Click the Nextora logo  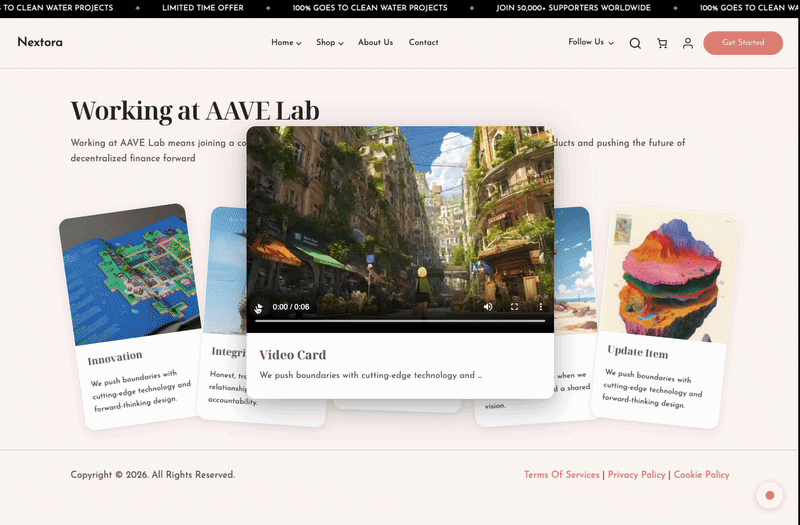40,42
